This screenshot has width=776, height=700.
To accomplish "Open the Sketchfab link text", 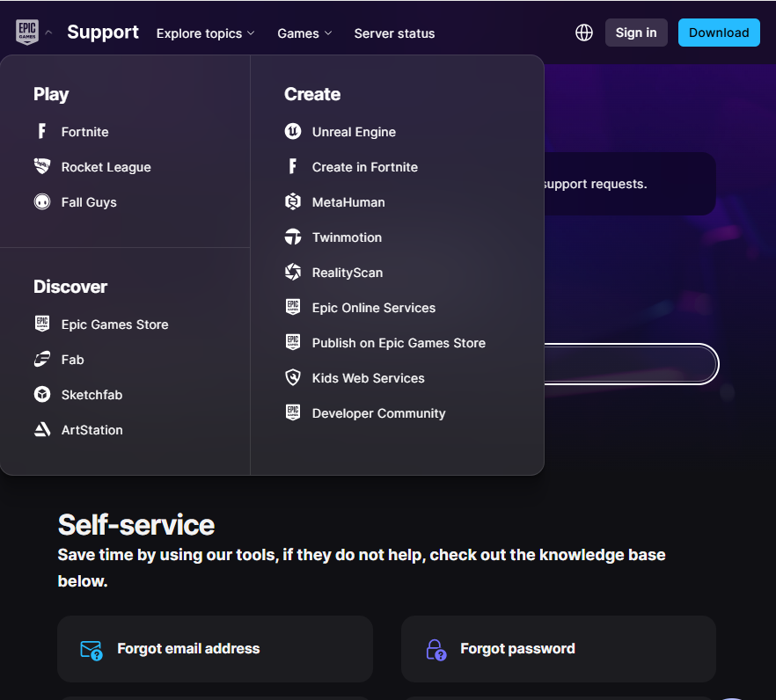I will coord(92,395).
